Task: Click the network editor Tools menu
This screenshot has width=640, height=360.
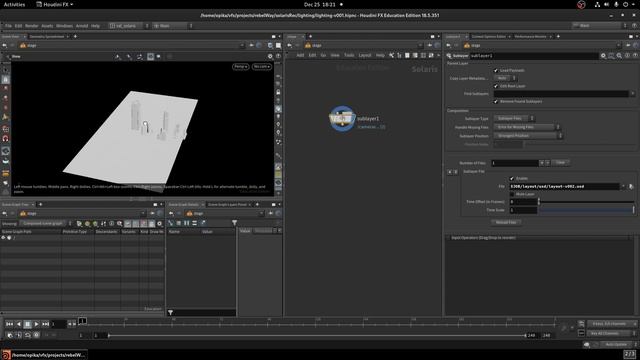Action: tap(349, 55)
